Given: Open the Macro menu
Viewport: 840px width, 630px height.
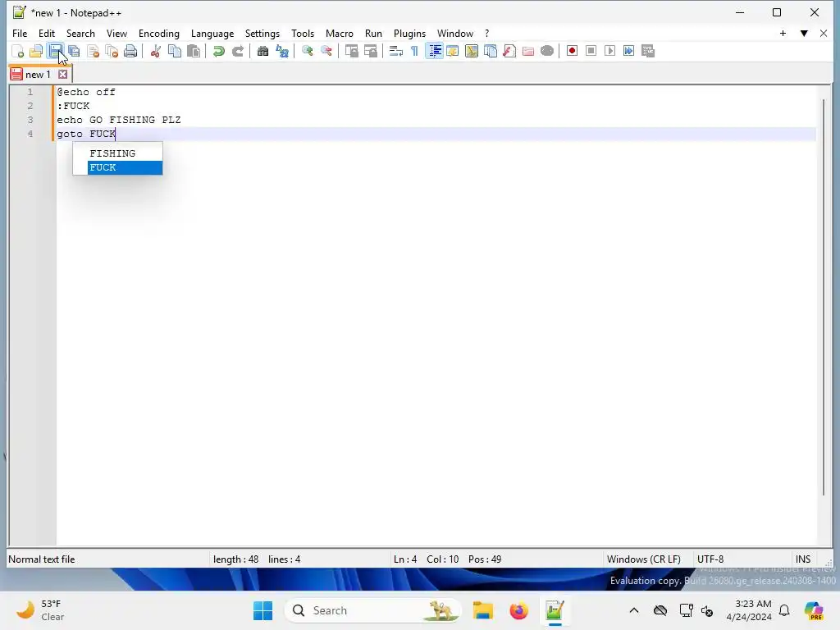Looking at the screenshot, I should tap(339, 33).
